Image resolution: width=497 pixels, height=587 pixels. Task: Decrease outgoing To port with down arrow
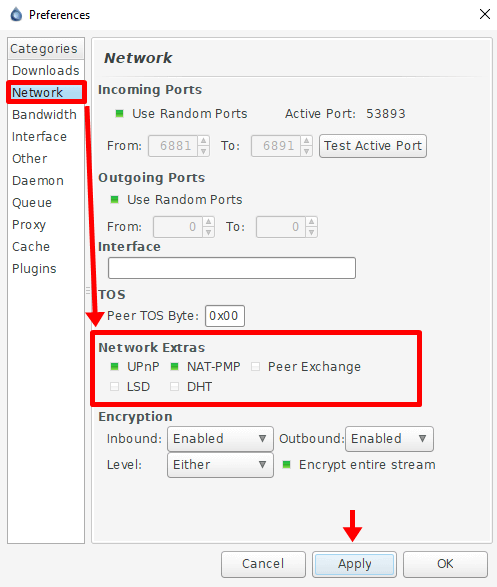[x=311, y=232]
